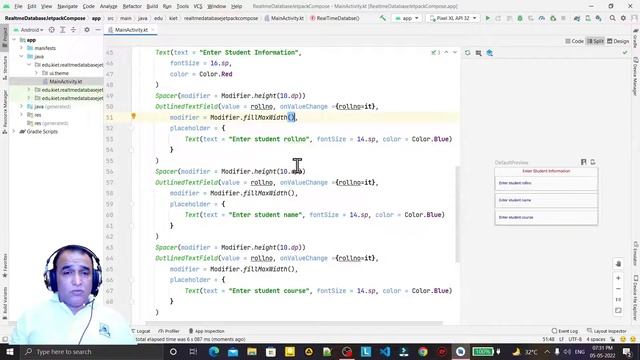Click the Windows Start button
This screenshot has height=360, width=640.
click(9, 351)
